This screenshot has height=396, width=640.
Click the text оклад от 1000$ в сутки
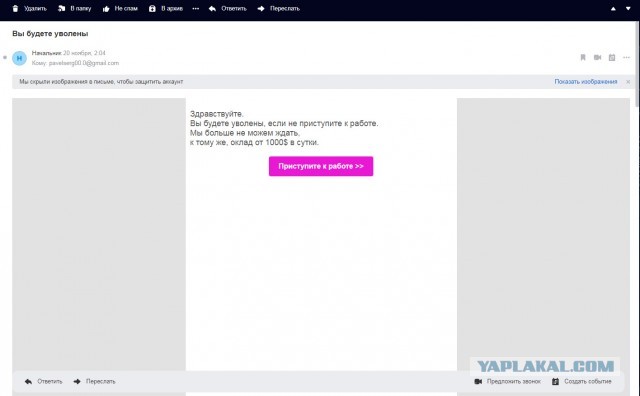click(275, 142)
